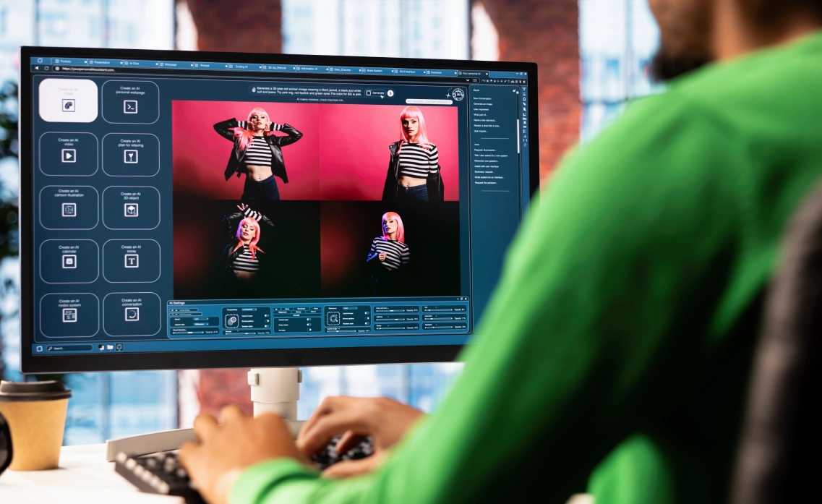Open the folder icon in the taskbar

click(x=110, y=347)
